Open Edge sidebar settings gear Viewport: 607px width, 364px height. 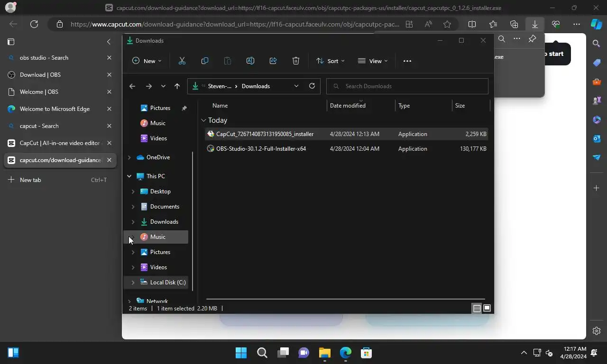597,331
